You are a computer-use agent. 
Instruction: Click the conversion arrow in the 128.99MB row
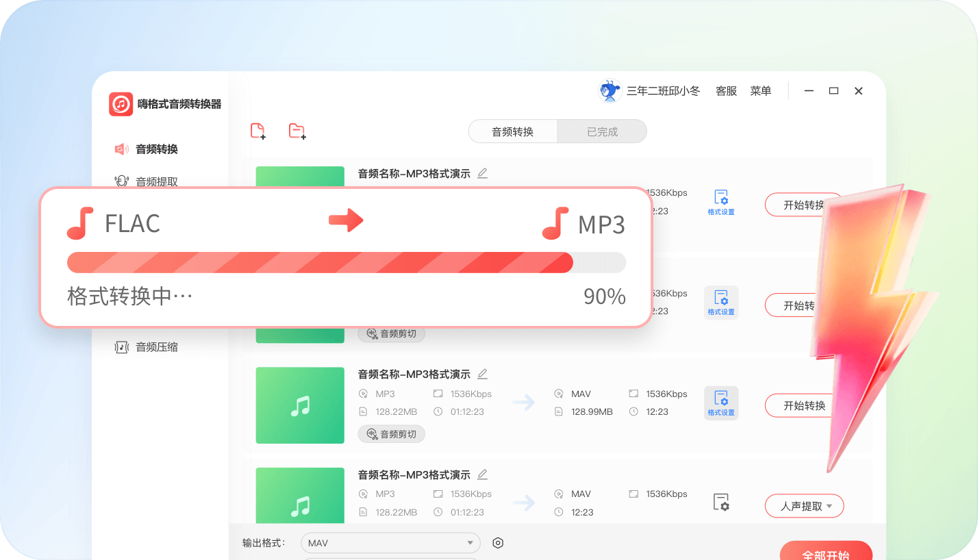click(524, 403)
